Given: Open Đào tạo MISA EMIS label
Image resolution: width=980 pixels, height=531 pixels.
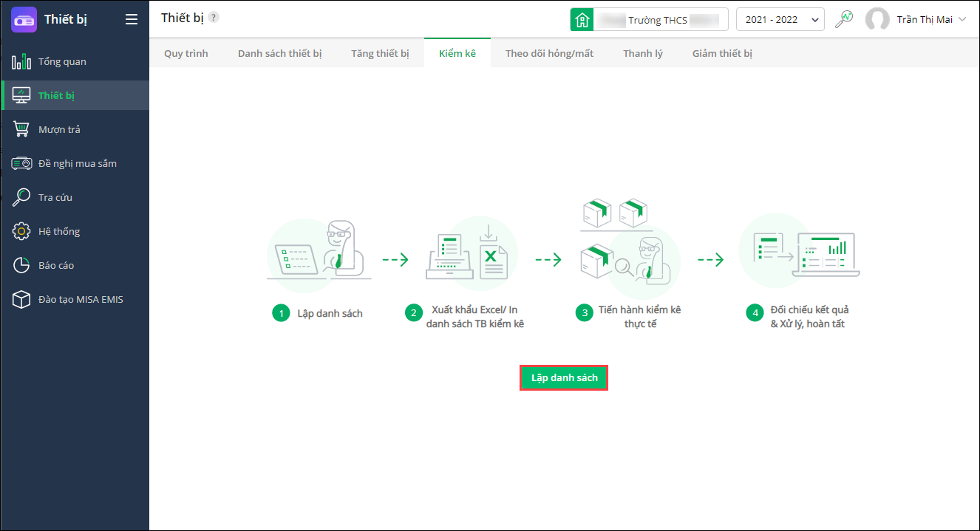Looking at the screenshot, I should [x=81, y=299].
